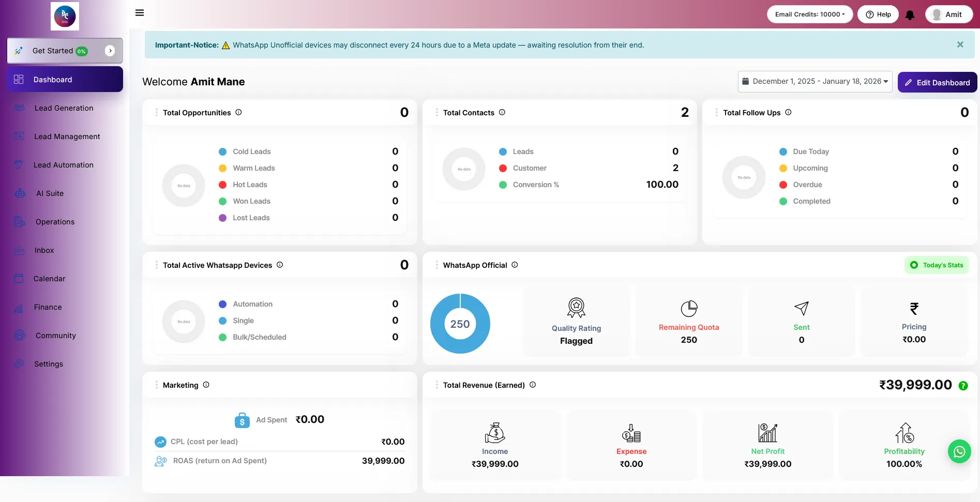The height and width of the screenshot is (502, 980).
Task: Open the date range picker
Action: coord(815,82)
